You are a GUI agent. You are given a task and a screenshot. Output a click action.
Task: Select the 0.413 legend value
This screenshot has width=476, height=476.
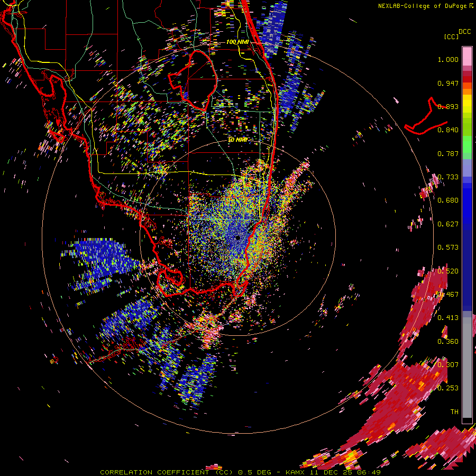pyautogui.click(x=448, y=318)
